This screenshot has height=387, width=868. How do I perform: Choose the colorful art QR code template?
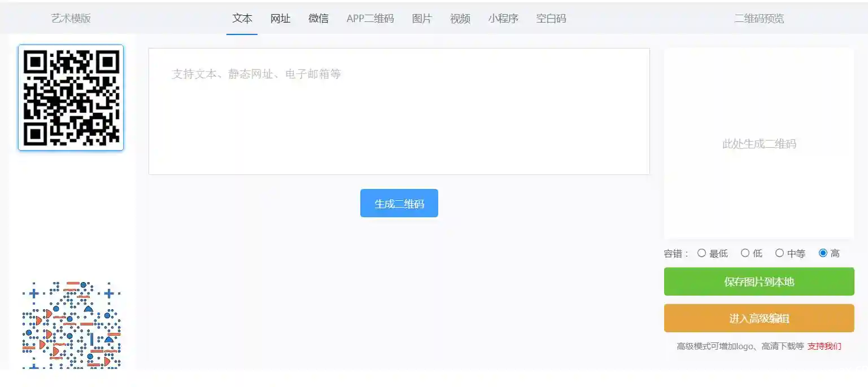71,326
